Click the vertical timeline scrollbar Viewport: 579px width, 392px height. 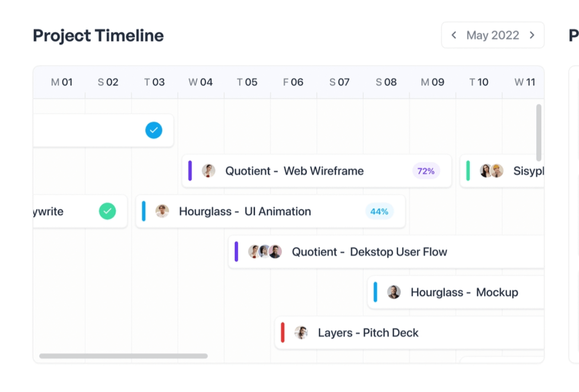539,133
